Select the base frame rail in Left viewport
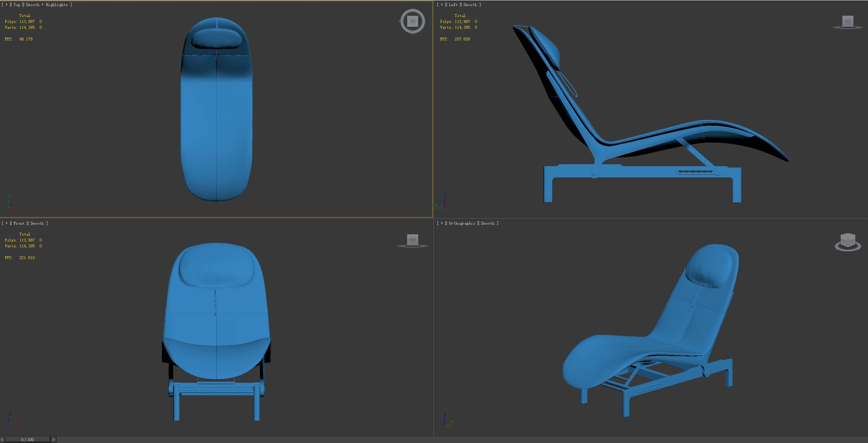 point(642,171)
